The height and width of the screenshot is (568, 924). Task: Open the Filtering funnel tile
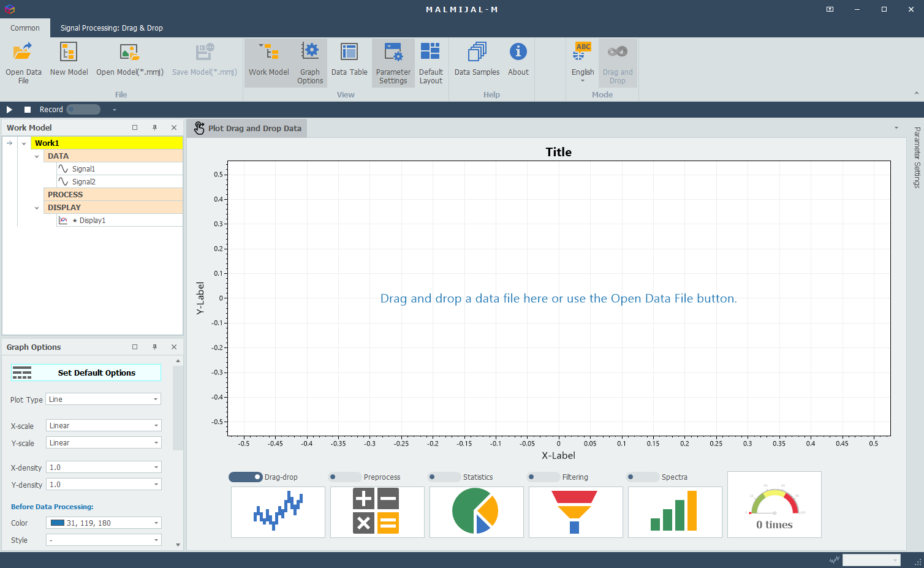coord(576,512)
